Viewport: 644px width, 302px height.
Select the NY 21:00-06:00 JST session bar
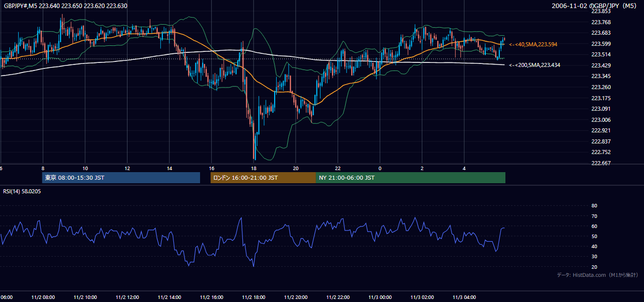(x=411, y=178)
